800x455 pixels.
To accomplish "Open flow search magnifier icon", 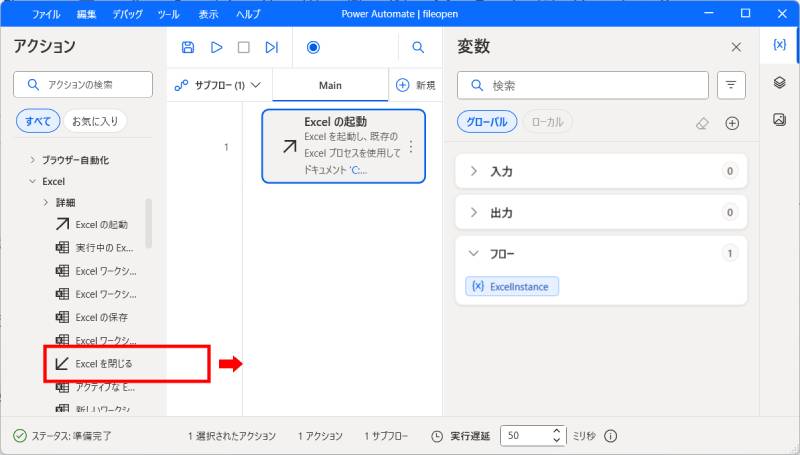I will coord(418,47).
